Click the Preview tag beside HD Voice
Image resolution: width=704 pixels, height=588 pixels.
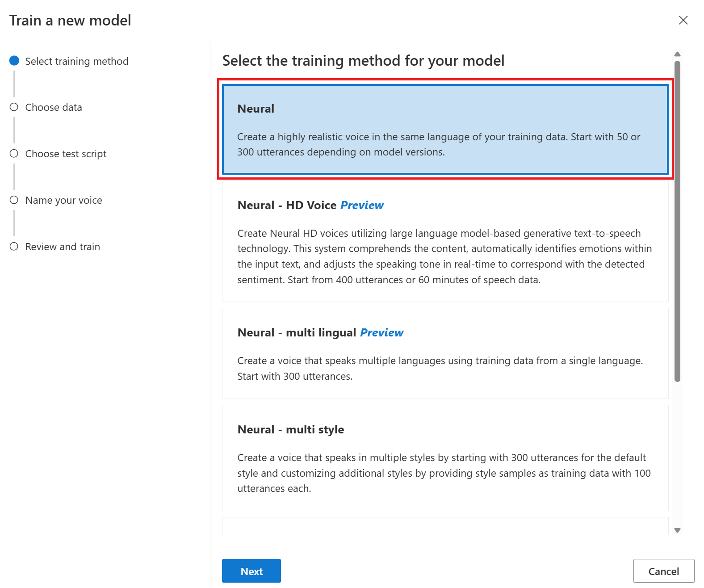point(362,205)
